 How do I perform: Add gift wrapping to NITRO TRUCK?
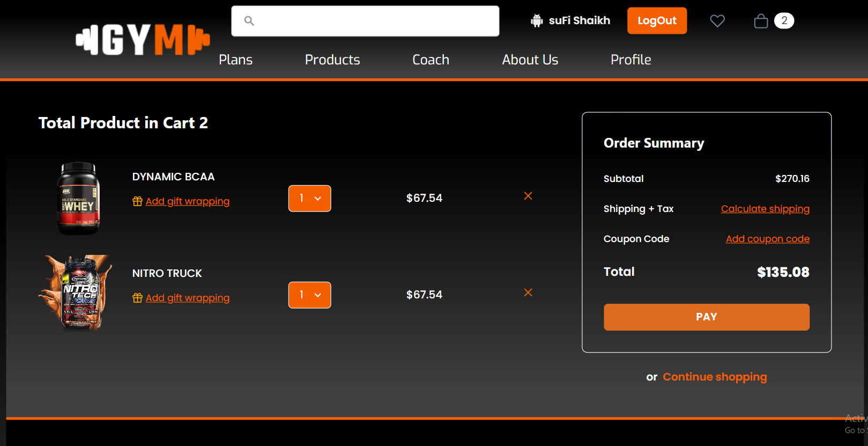pos(188,298)
